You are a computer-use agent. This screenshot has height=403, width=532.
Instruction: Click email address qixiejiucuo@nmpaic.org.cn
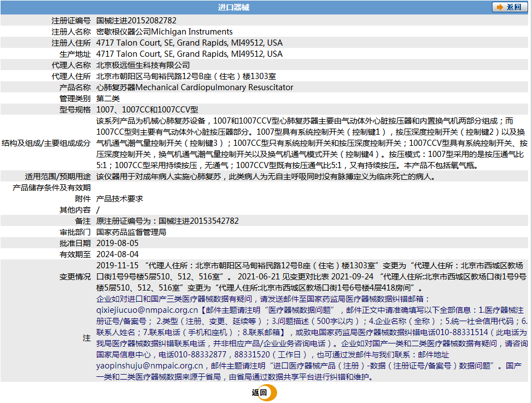click(x=147, y=310)
